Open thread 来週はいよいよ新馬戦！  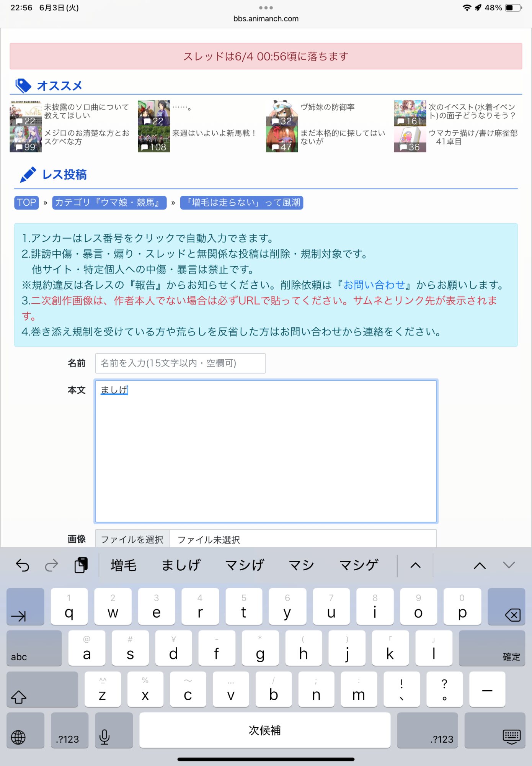point(214,133)
